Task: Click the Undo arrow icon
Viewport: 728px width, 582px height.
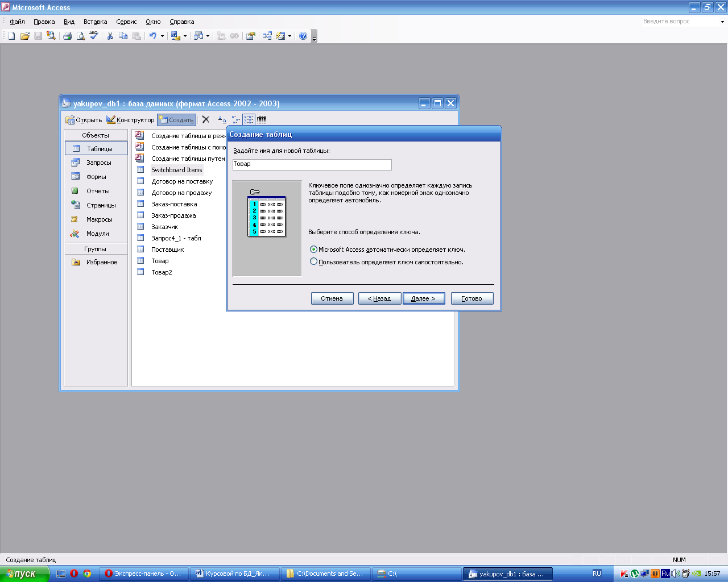Action: (x=152, y=36)
